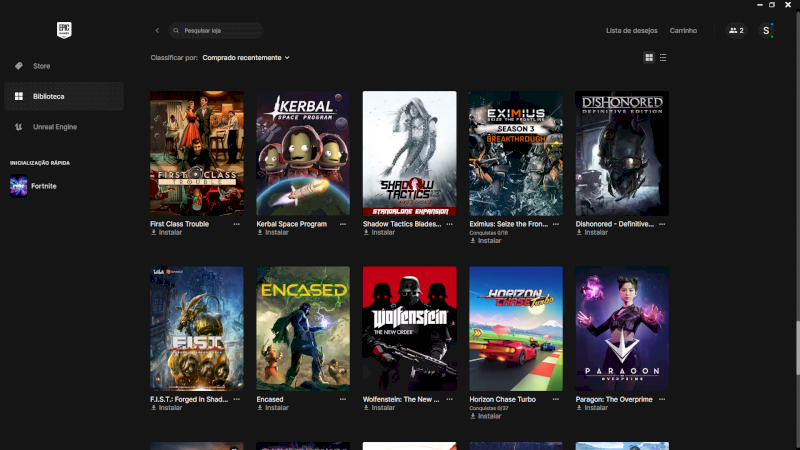Screen dimensions: 800x450
Task: Install Horizon Chase Turbo
Action: point(486,416)
